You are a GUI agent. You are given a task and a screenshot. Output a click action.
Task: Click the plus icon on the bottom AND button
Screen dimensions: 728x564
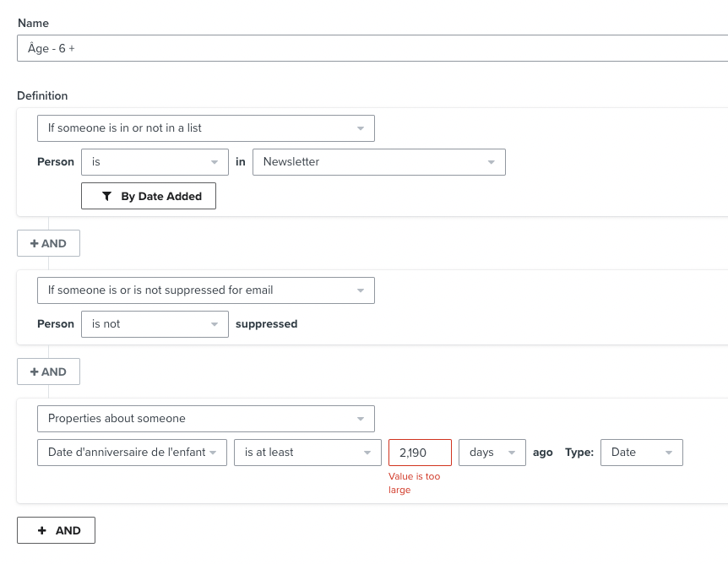(41, 530)
